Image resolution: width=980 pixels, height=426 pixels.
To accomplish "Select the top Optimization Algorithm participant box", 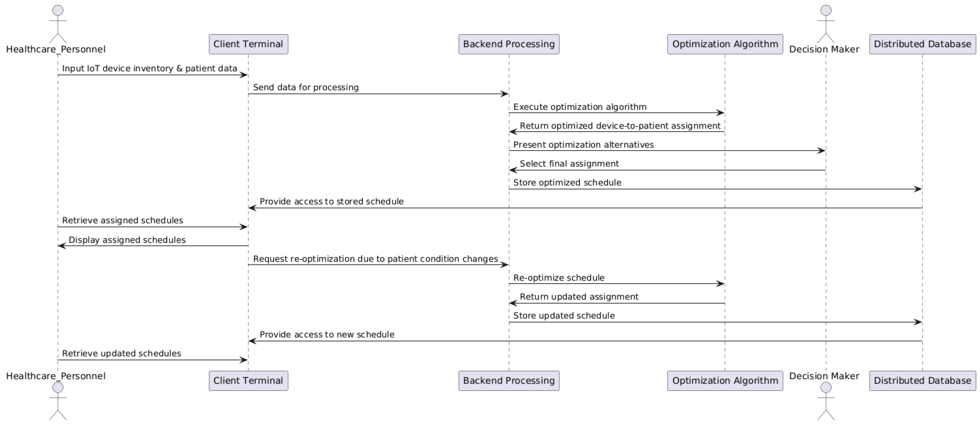I will pos(725,44).
